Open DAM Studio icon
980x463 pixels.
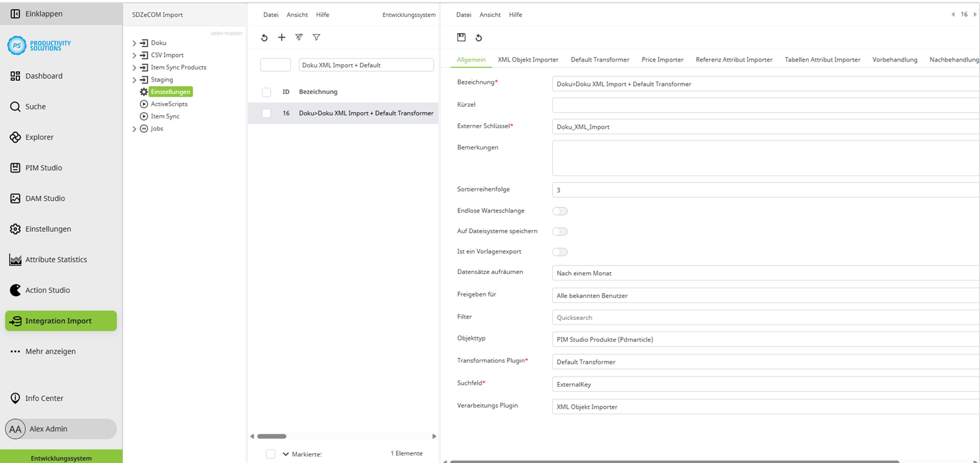[16, 198]
